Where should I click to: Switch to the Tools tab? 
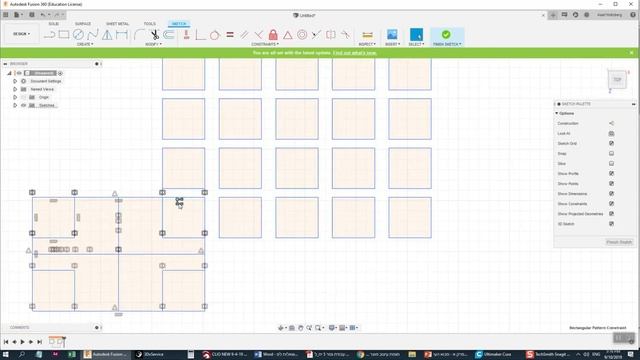(149, 24)
